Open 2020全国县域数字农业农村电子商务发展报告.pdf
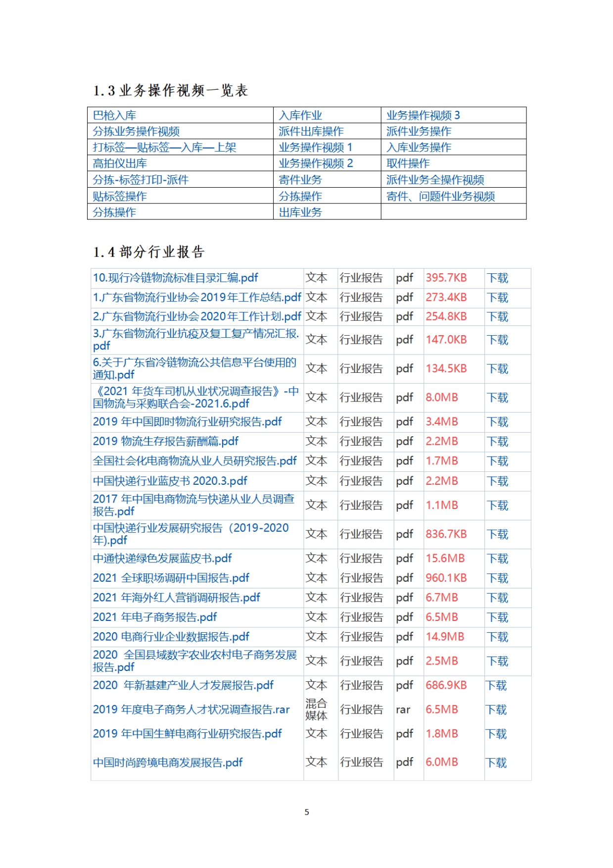 click(194, 661)
